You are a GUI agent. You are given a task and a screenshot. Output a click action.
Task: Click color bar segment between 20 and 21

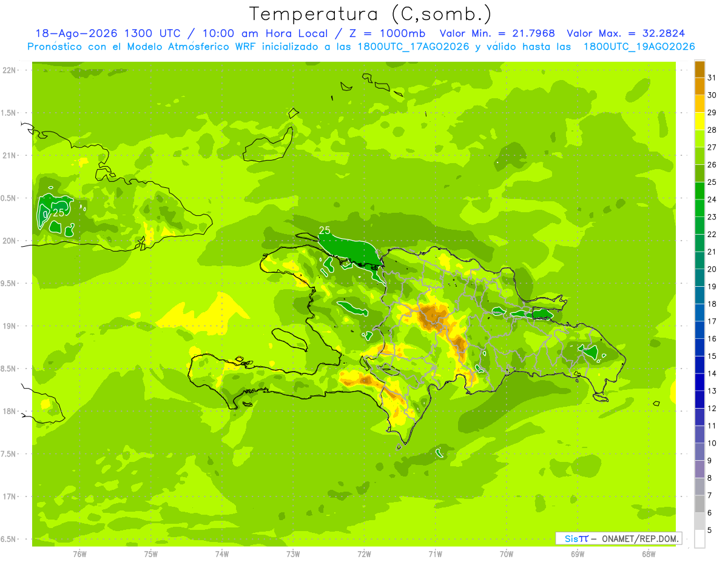point(700,260)
